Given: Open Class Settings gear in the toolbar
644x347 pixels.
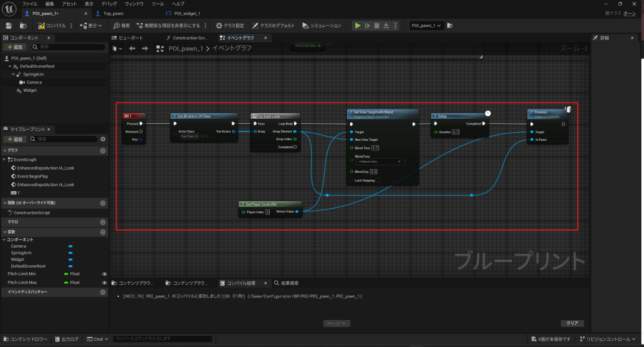Looking at the screenshot, I should click(x=219, y=26).
